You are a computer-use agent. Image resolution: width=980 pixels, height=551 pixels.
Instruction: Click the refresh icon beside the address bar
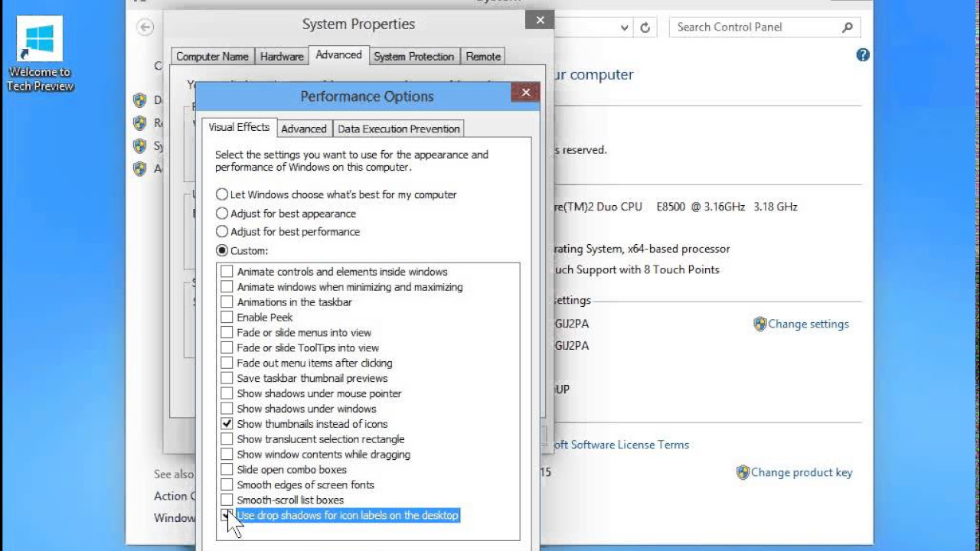click(645, 27)
